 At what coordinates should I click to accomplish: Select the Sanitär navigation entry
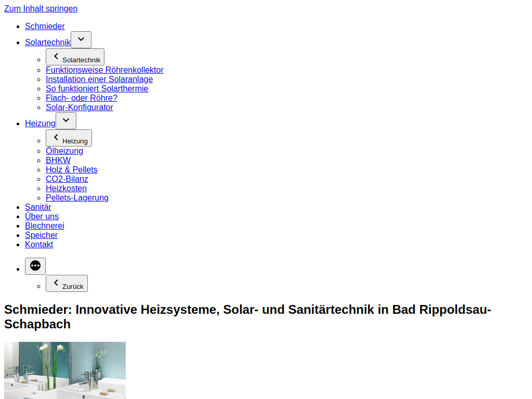tap(38, 207)
